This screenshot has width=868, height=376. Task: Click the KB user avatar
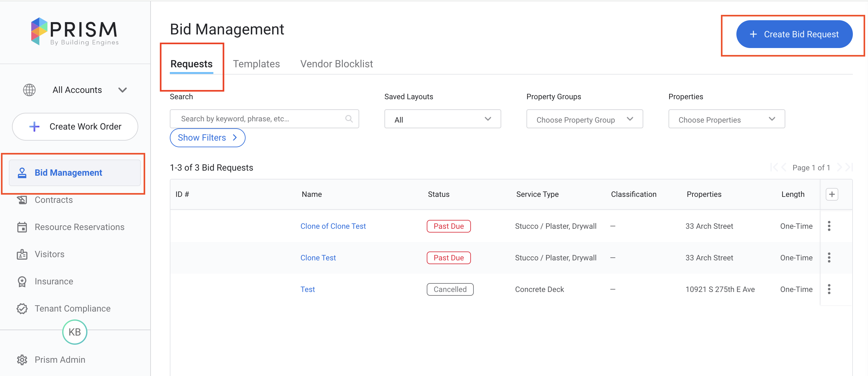74,332
